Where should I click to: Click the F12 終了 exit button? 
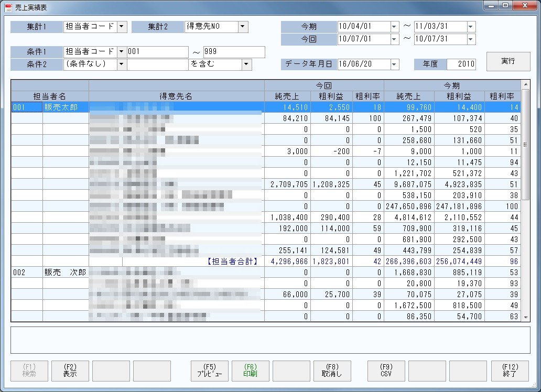[509, 371]
